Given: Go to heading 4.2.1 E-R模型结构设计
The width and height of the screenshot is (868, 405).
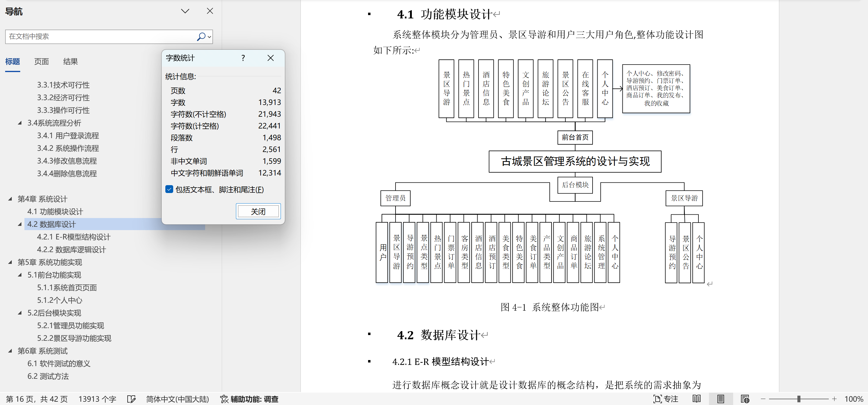Looking at the screenshot, I should pyautogui.click(x=73, y=237).
